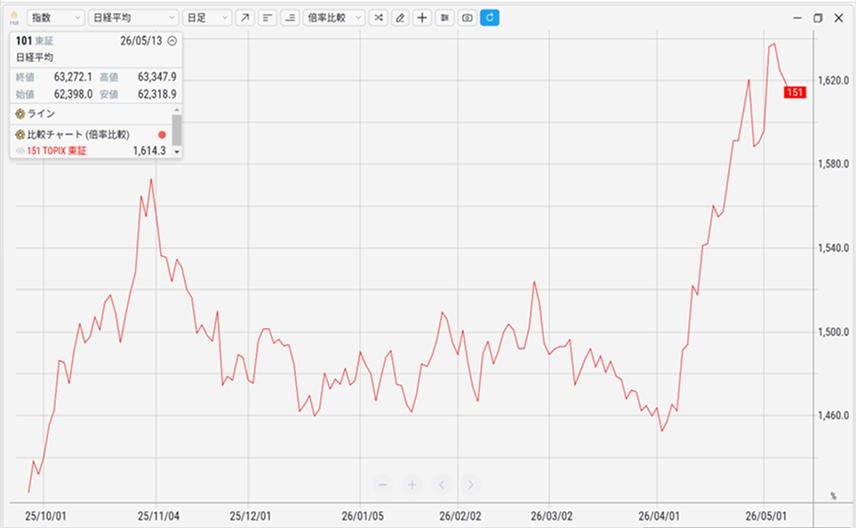Click the 101 東証 code label
856x528 pixels.
[34, 41]
